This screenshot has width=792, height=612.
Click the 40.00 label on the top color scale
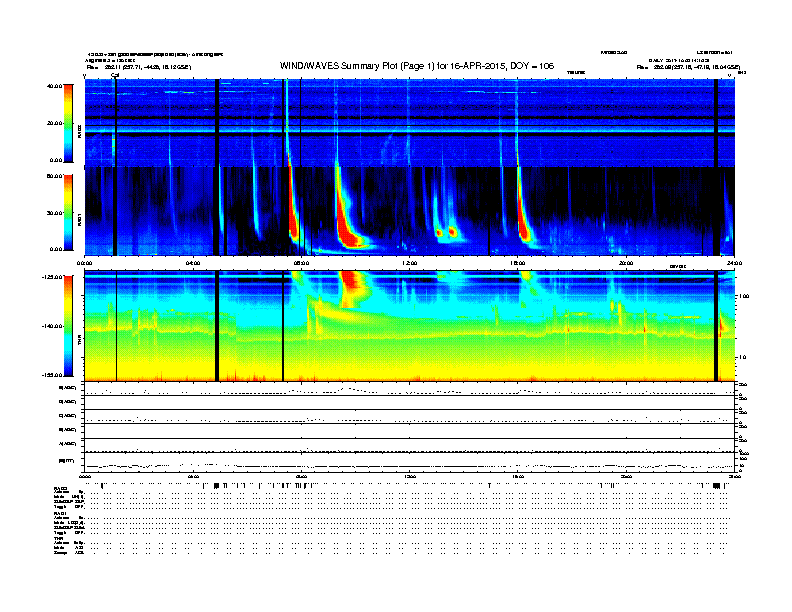[54, 86]
